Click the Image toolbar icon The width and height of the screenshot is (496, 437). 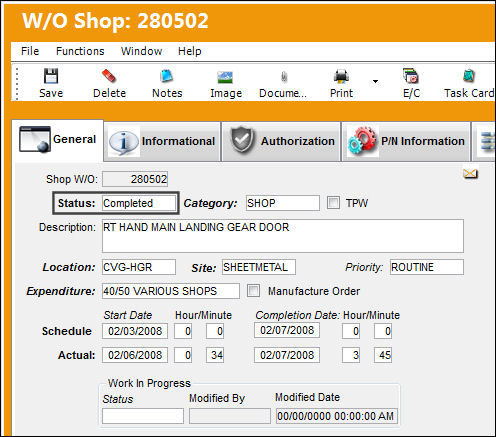click(x=225, y=77)
